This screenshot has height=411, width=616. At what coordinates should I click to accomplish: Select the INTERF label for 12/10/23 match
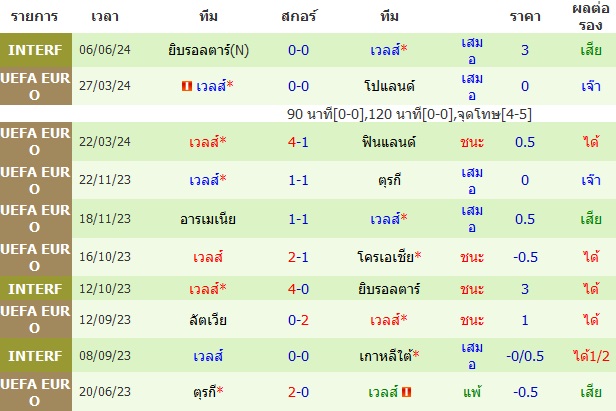(x=36, y=289)
